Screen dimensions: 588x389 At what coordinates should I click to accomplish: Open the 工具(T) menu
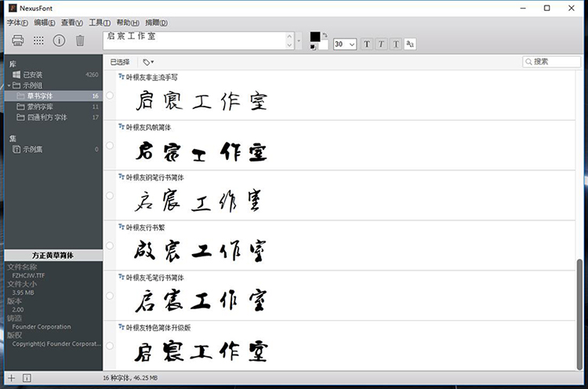click(x=100, y=23)
